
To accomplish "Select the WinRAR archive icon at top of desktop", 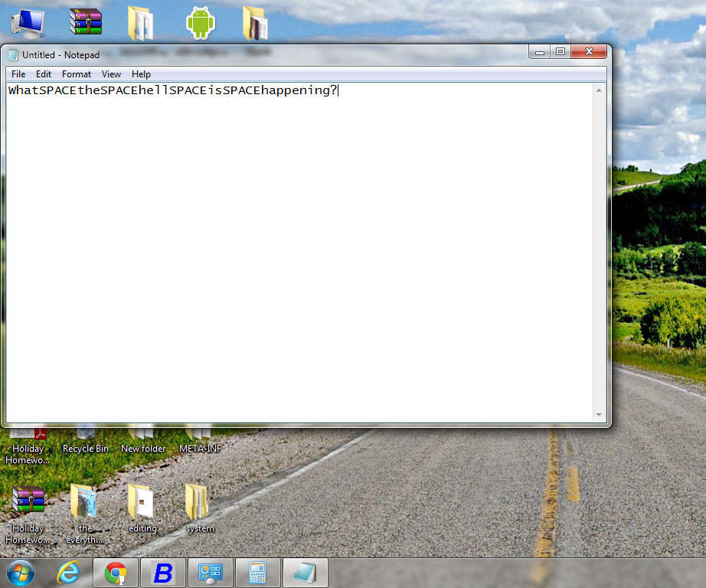I will (86, 21).
